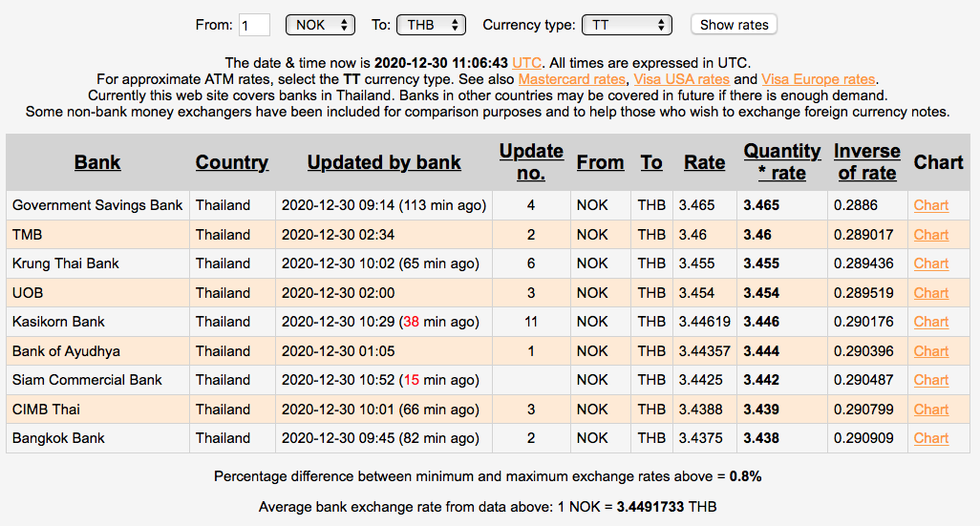Open Chart link for Government Savings Bank
Viewport: 980px width, 526px height.
click(x=931, y=205)
